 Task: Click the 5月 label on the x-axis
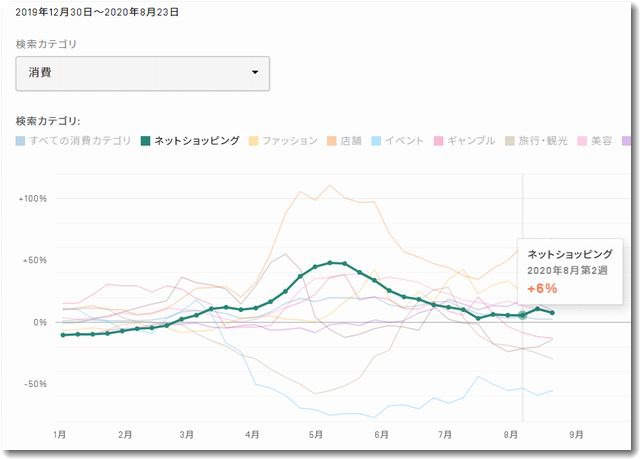point(316,435)
